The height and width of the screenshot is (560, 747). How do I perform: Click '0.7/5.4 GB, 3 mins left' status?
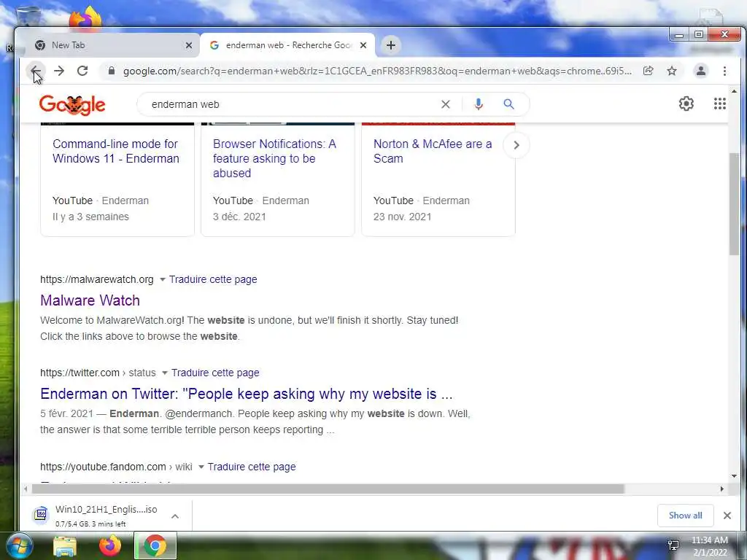coord(90,524)
